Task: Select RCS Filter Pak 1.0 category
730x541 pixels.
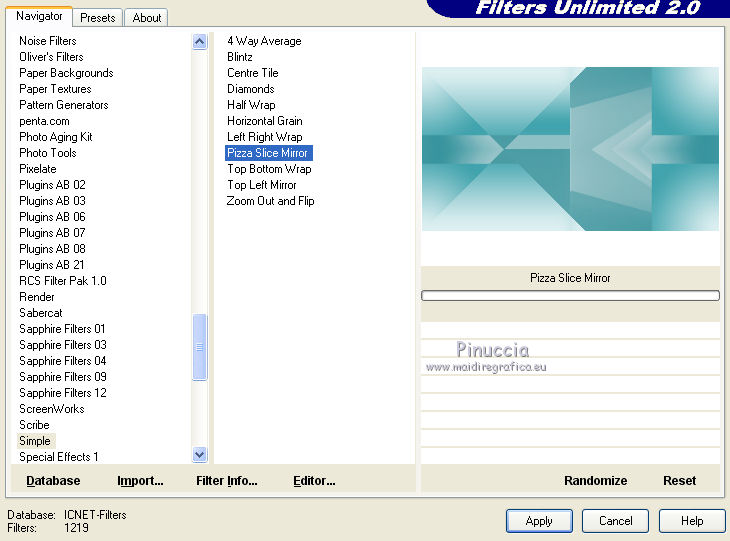Action: pos(63,281)
